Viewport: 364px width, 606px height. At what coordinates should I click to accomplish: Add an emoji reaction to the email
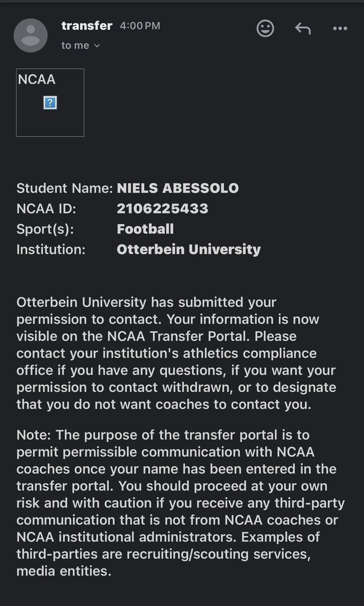266,28
